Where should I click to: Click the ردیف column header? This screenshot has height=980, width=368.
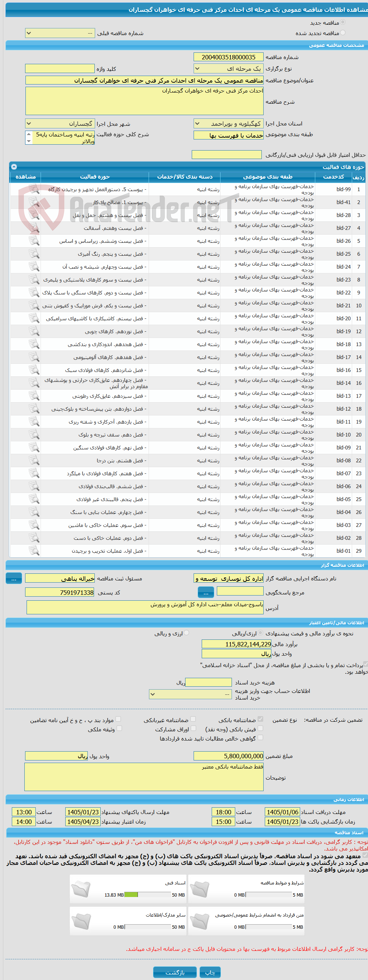pos(358,177)
